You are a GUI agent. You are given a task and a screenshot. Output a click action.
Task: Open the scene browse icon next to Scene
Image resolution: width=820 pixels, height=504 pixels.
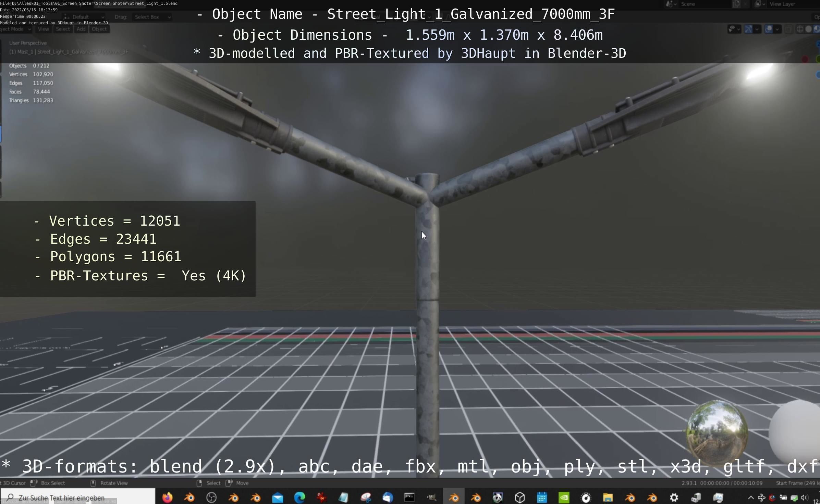coord(671,4)
